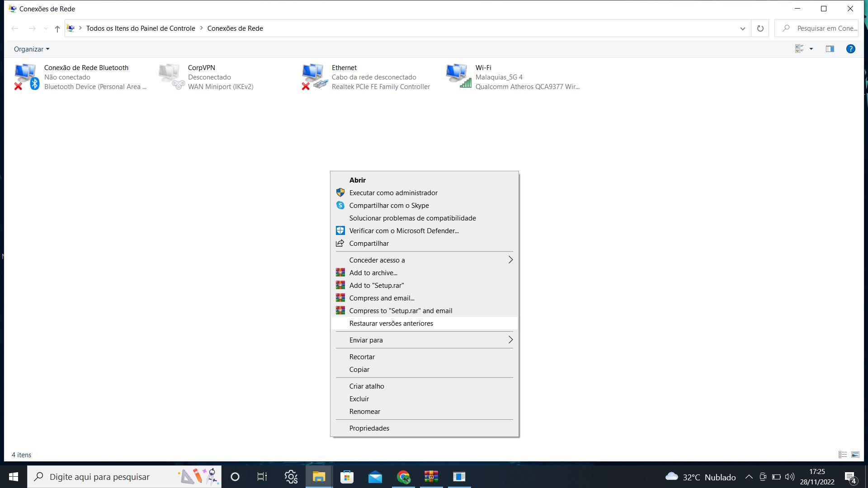The image size is (868, 488).
Task: Open WinRAR from the taskbar
Action: pyautogui.click(x=431, y=477)
